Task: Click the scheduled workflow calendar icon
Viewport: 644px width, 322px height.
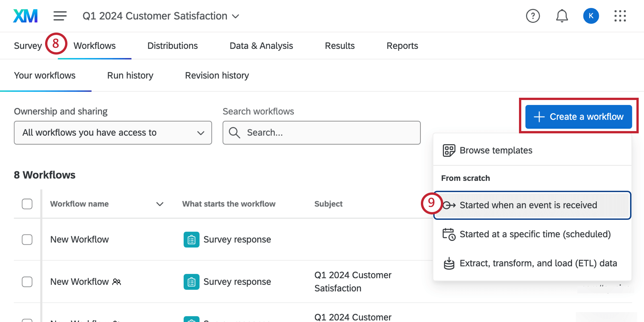Action: point(449,234)
